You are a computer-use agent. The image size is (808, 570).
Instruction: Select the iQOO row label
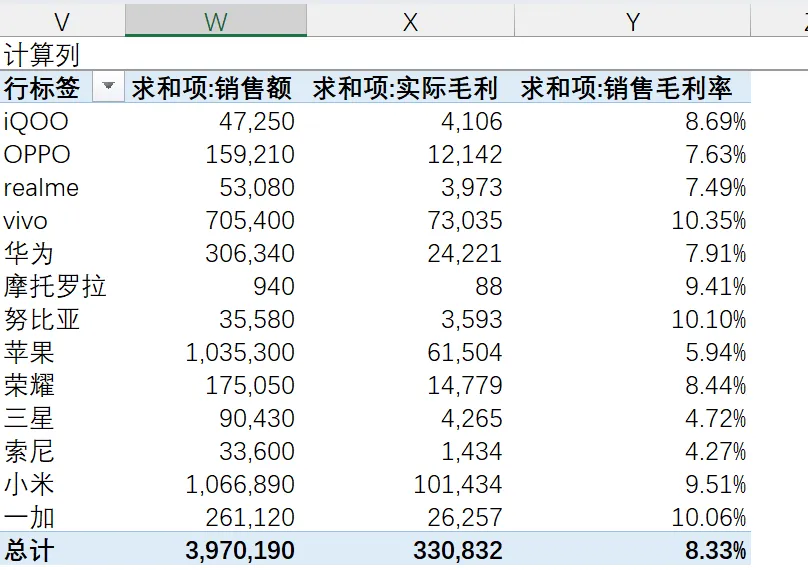pos(36,122)
